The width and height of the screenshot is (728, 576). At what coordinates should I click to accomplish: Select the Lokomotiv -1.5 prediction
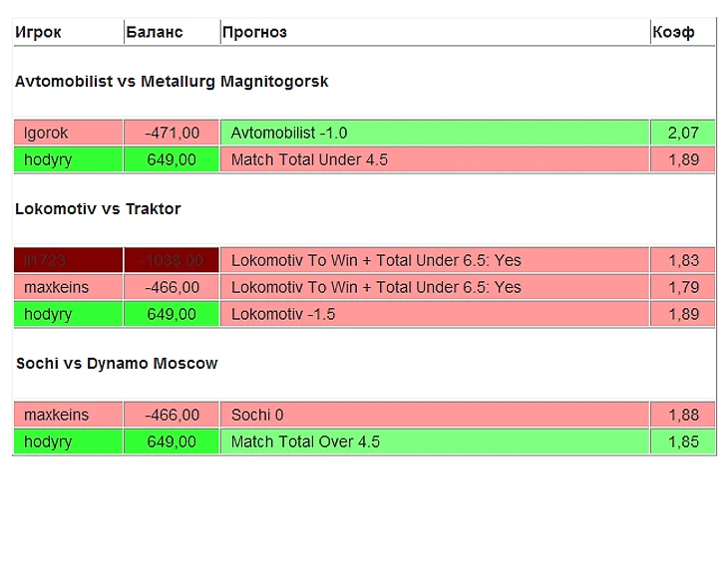(x=283, y=314)
